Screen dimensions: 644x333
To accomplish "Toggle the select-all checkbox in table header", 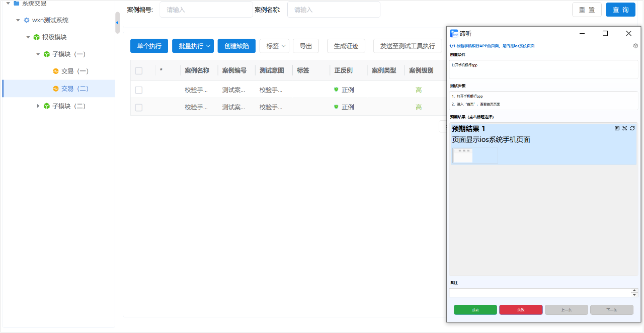I will pos(139,71).
